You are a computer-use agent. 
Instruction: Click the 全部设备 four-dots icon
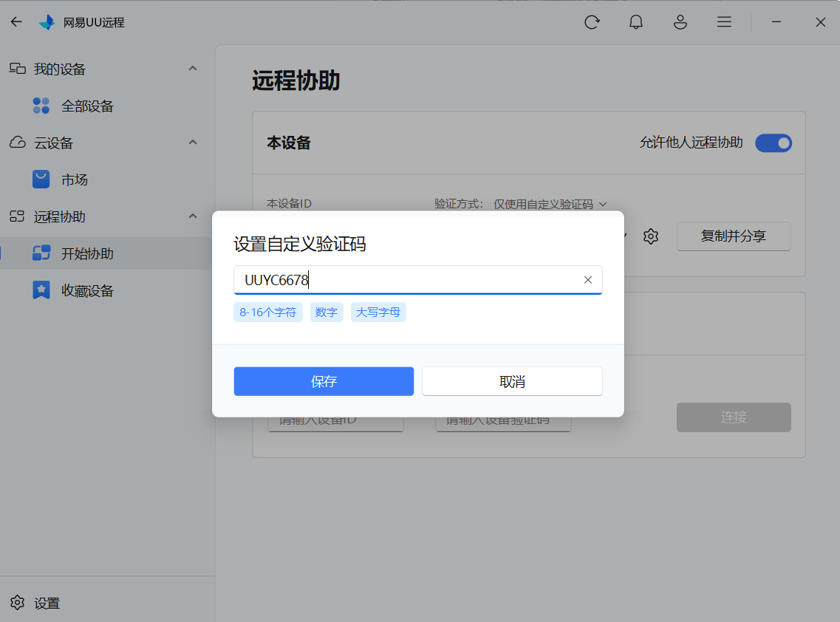(x=41, y=106)
